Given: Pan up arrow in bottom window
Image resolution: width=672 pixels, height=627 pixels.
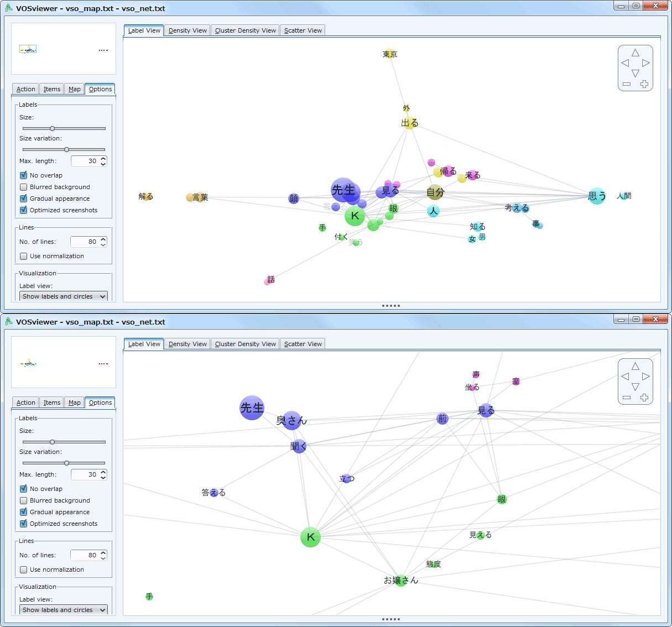Looking at the screenshot, I should (x=635, y=366).
